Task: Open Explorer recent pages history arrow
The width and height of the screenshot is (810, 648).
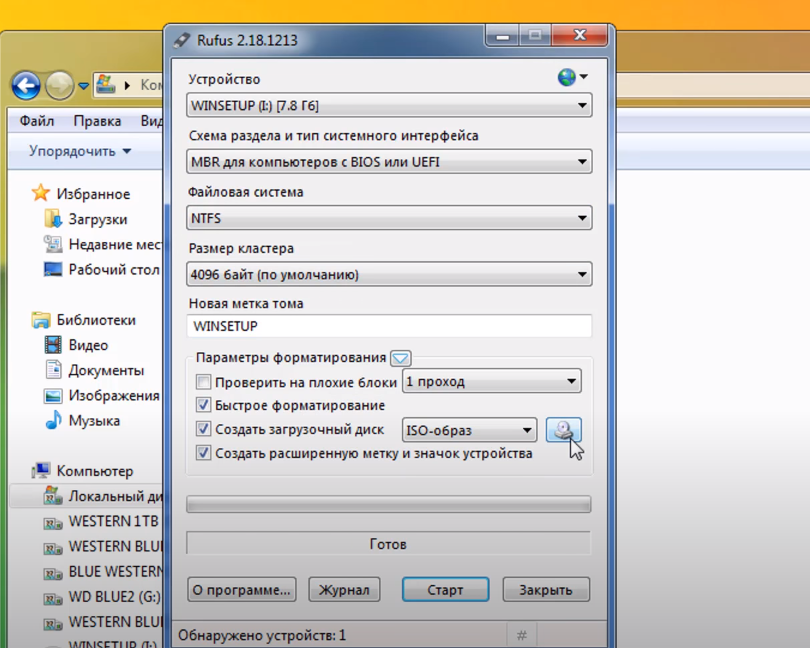Action: [x=84, y=86]
